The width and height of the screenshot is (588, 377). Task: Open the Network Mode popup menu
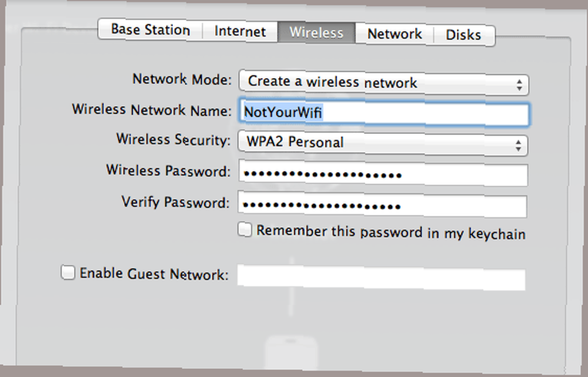coord(383,82)
